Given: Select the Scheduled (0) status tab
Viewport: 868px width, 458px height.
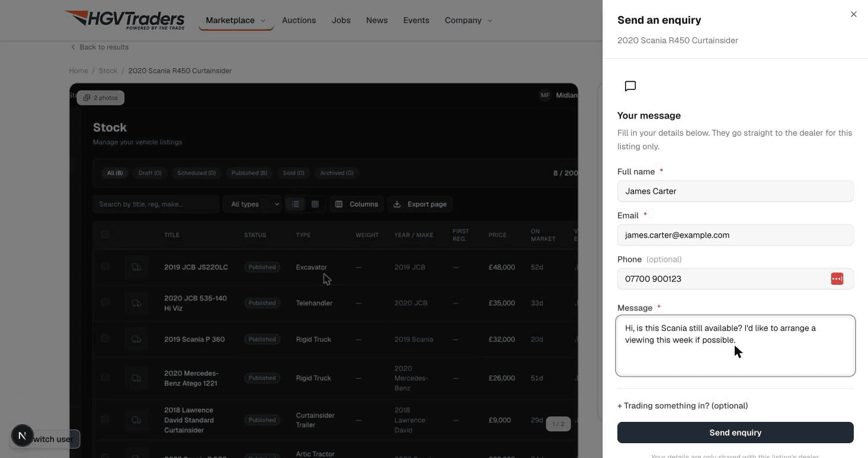Looking at the screenshot, I should (197, 173).
